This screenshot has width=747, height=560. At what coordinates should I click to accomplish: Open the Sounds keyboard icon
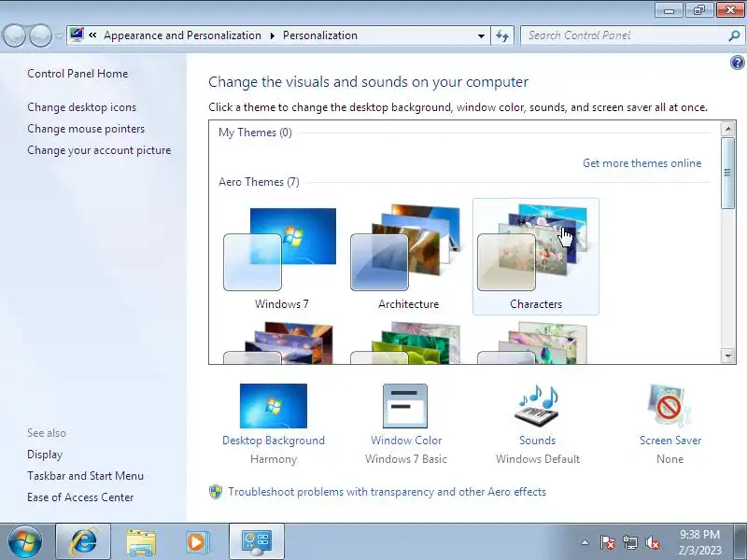[536, 405]
